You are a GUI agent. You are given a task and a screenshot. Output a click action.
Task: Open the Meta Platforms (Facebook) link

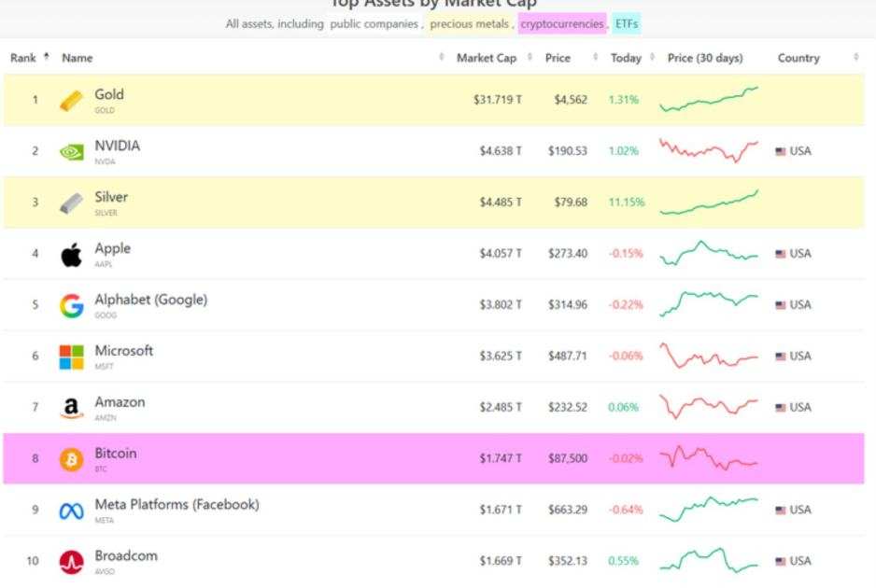pos(177,505)
